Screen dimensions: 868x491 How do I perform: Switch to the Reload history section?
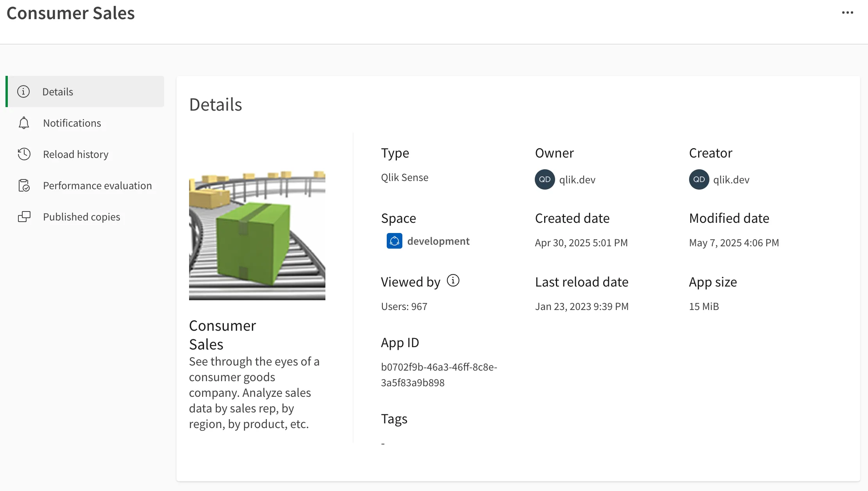click(75, 154)
